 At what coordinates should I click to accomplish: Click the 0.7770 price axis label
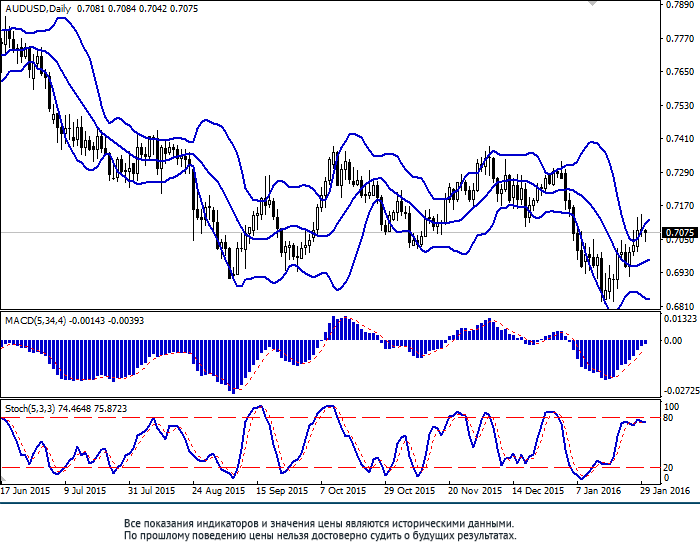680,39
